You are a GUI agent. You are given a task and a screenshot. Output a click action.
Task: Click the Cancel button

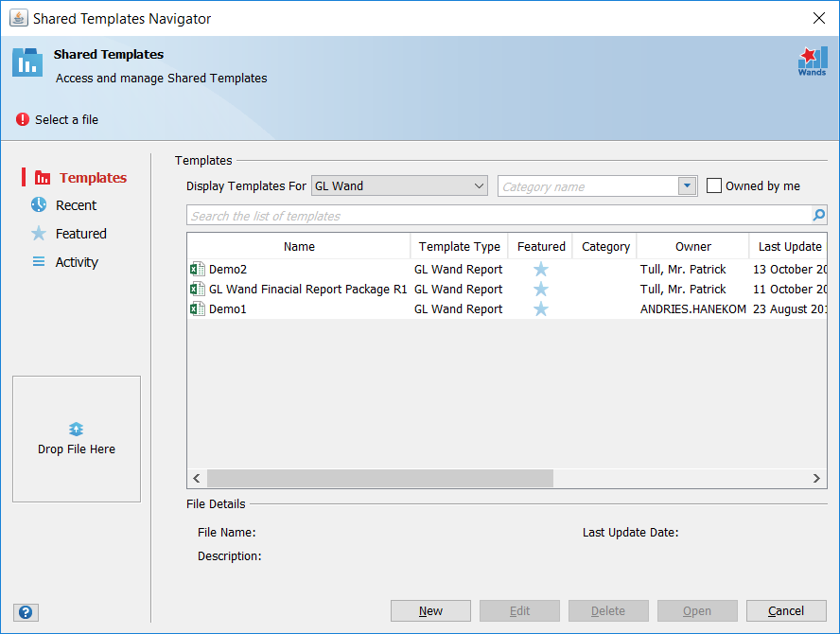[x=786, y=611]
